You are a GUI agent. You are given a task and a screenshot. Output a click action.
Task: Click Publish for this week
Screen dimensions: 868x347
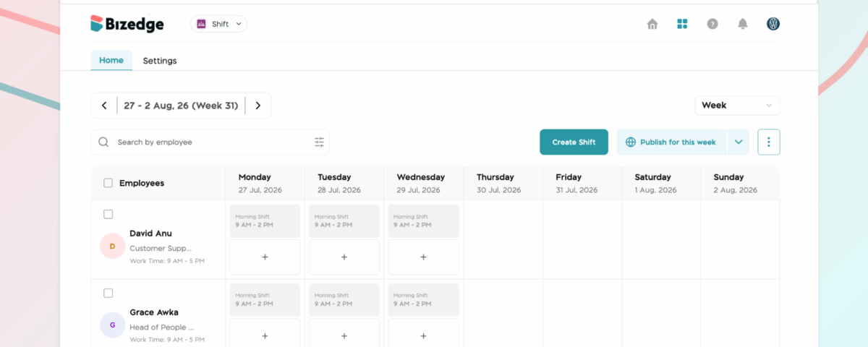(x=671, y=142)
